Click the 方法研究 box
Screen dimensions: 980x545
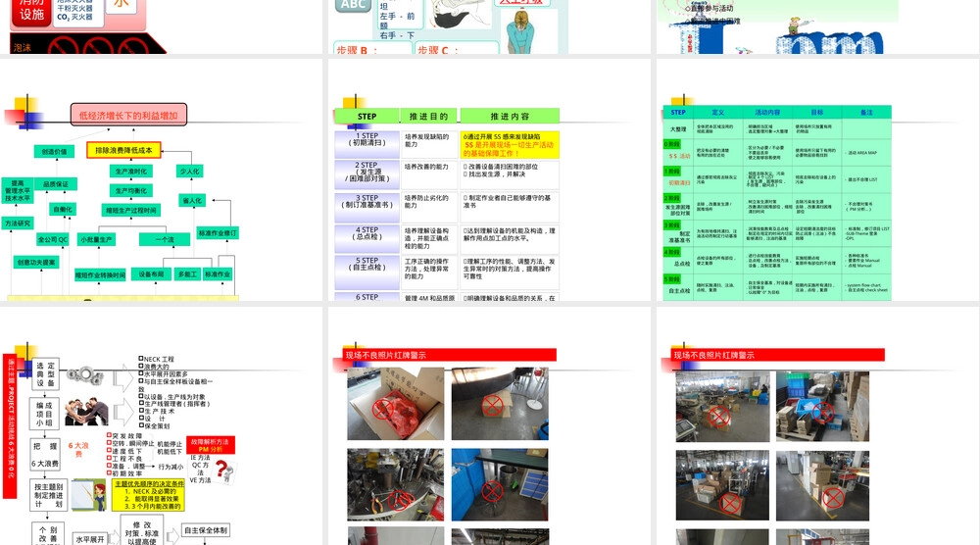pos(18,223)
